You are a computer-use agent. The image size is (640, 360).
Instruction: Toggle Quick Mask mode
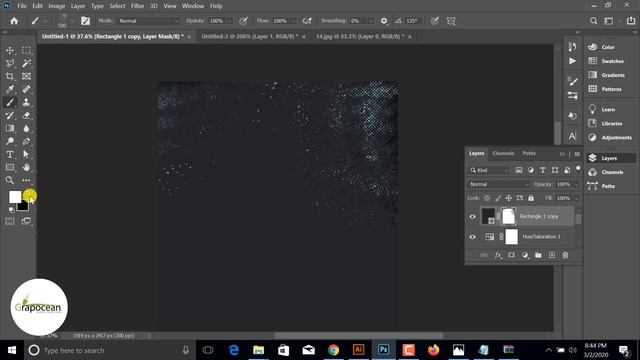pyautogui.click(x=10, y=221)
